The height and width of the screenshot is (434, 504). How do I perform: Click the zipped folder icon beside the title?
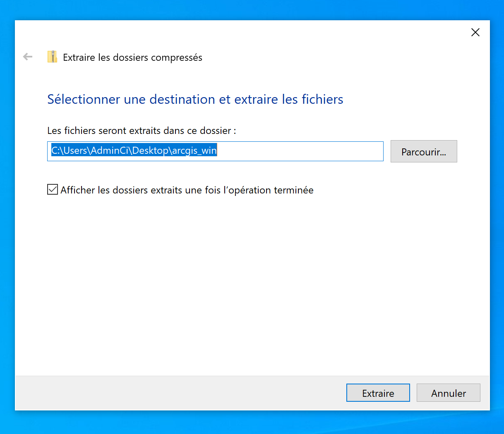[52, 57]
